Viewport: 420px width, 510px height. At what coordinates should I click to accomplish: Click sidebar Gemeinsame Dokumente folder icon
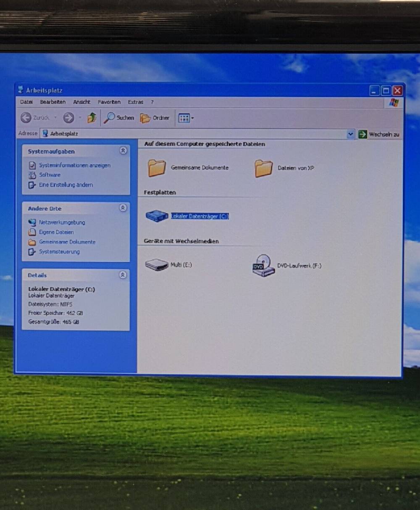[32, 242]
